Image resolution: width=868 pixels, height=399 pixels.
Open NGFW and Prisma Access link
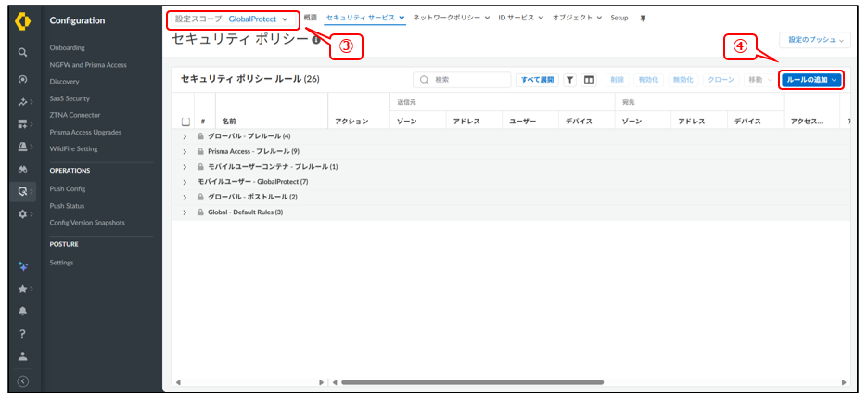[88, 65]
